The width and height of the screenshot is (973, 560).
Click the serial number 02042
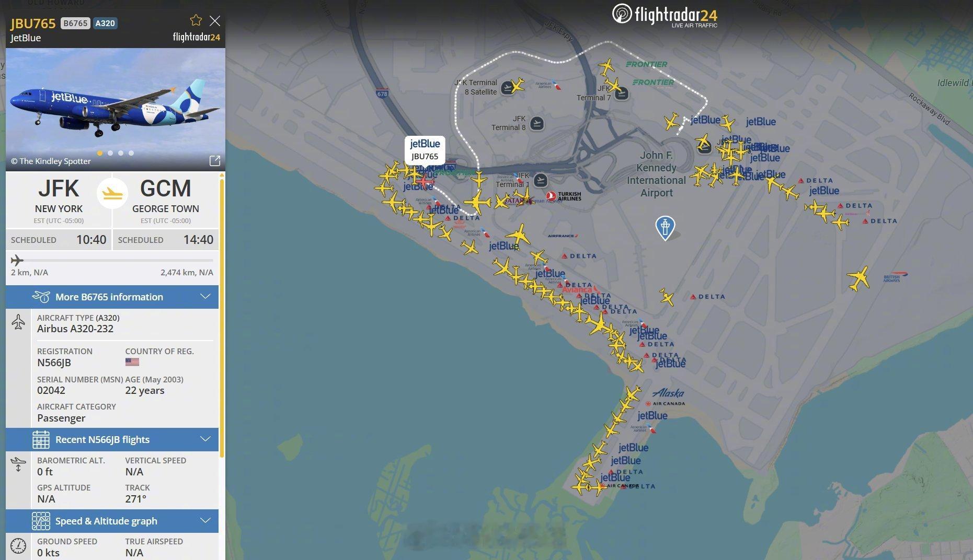(51, 390)
